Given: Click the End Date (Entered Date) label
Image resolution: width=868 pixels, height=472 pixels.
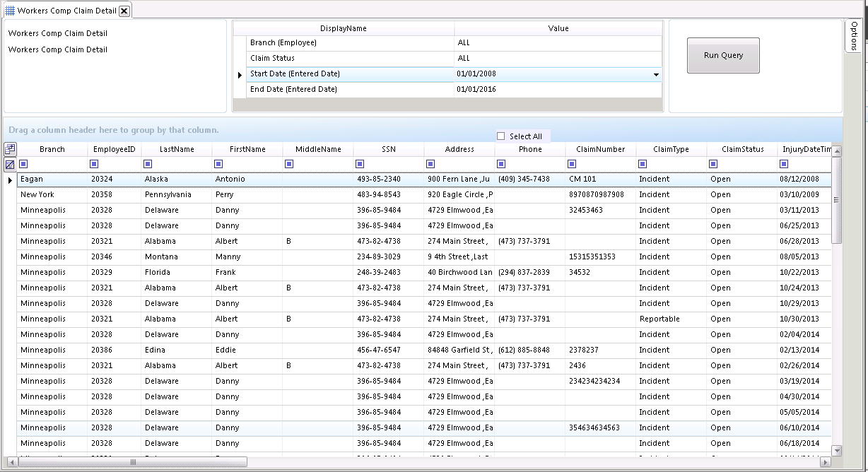Looking at the screenshot, I should pyautogui.click(x=293, y=90).
